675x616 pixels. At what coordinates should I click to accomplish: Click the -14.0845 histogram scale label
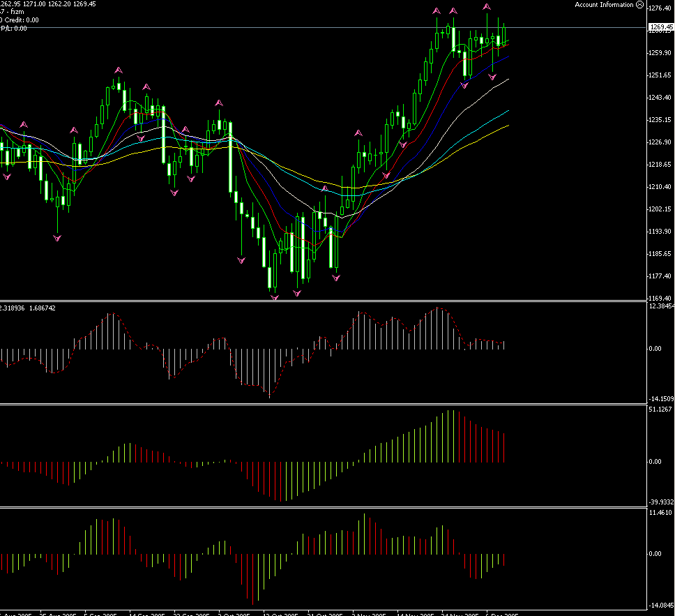(x=662, y=606)
